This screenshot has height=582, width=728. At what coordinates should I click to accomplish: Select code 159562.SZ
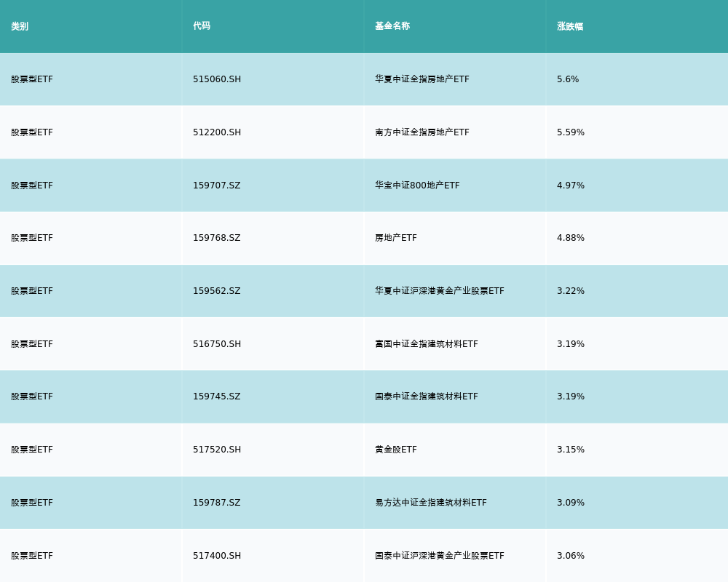(x=217, y=291)
